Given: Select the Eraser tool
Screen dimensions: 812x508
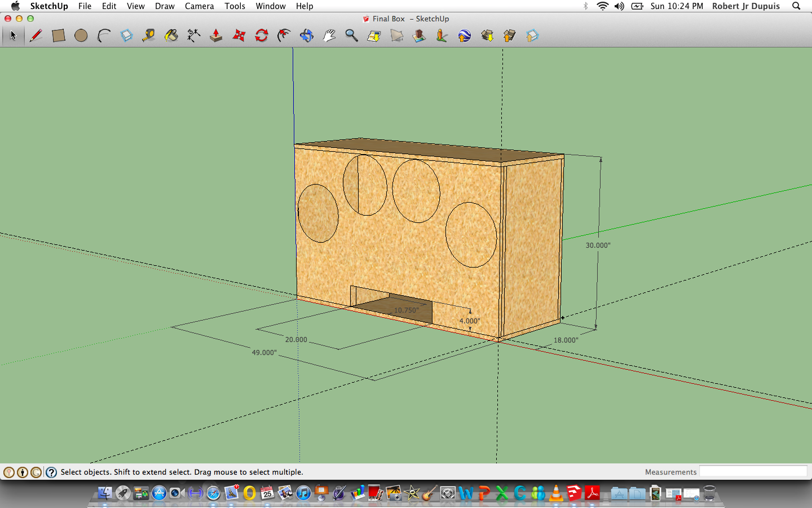Looking at the screenshot, I should coord(126,36).
